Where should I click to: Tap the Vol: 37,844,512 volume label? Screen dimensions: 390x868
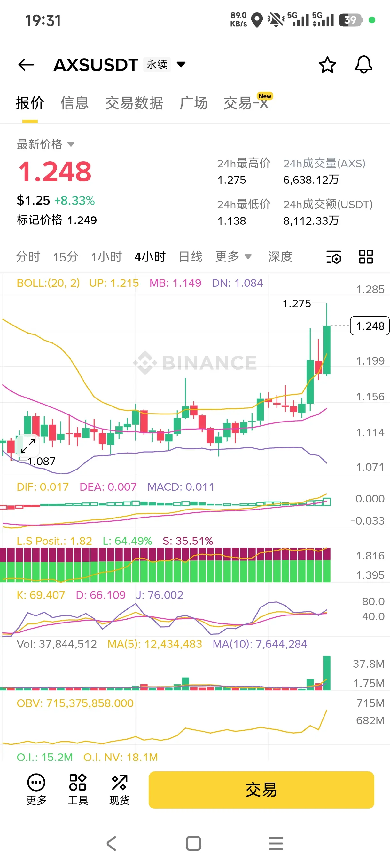(x=57, y=644)
